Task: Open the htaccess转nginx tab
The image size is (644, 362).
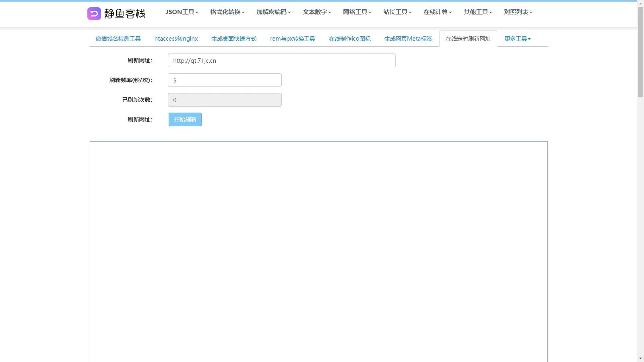Action: click(x=176, y=39)
